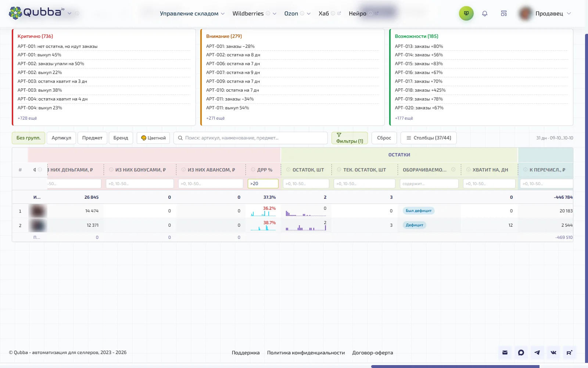Show +271 ещё attention items
The height and width of the screenshot is (368, 588).
(215, 118)
